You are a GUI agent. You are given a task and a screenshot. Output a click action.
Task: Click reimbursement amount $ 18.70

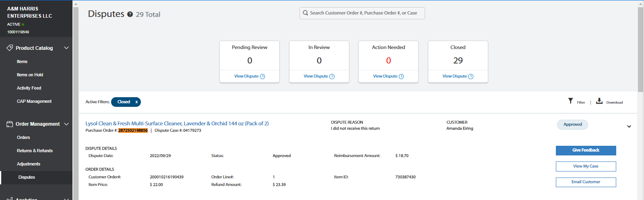(402, 156)
